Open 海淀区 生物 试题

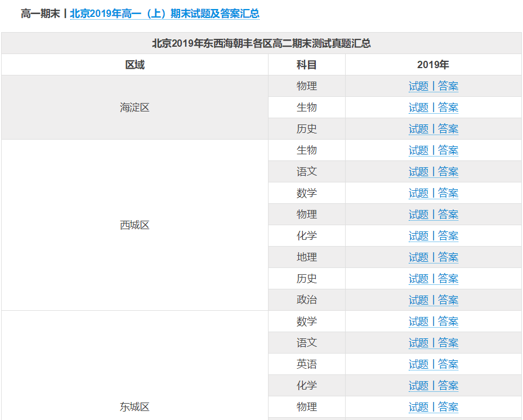tap(419, 107)
